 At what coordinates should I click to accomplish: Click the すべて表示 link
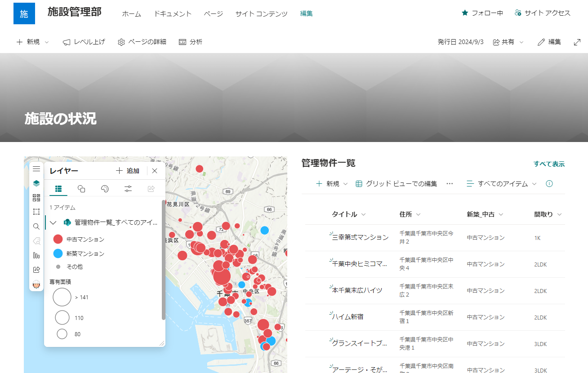(x=549, y=164)
